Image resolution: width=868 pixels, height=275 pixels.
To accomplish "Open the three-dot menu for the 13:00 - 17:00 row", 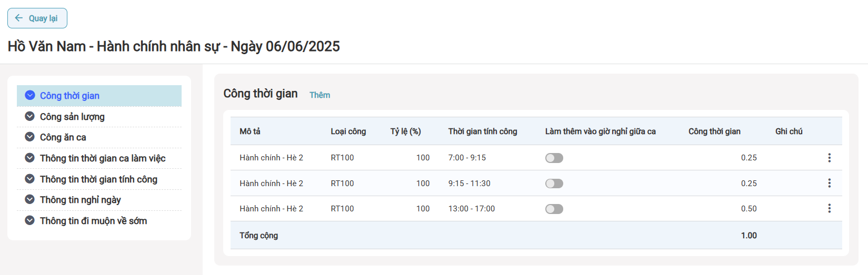I will tap(829, 209).
